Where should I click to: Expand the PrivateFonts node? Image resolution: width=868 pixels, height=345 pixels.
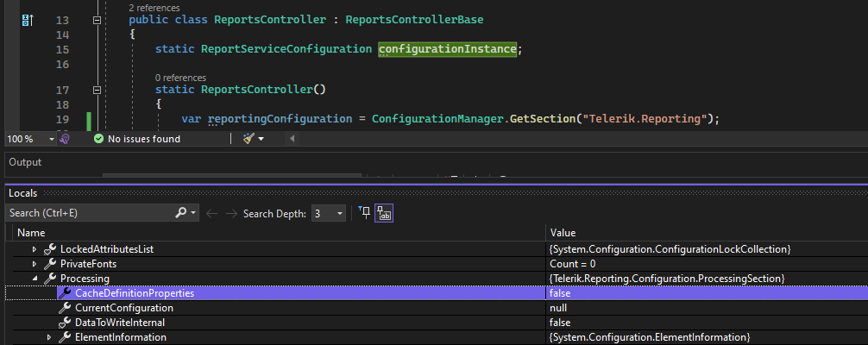(35, 264)
